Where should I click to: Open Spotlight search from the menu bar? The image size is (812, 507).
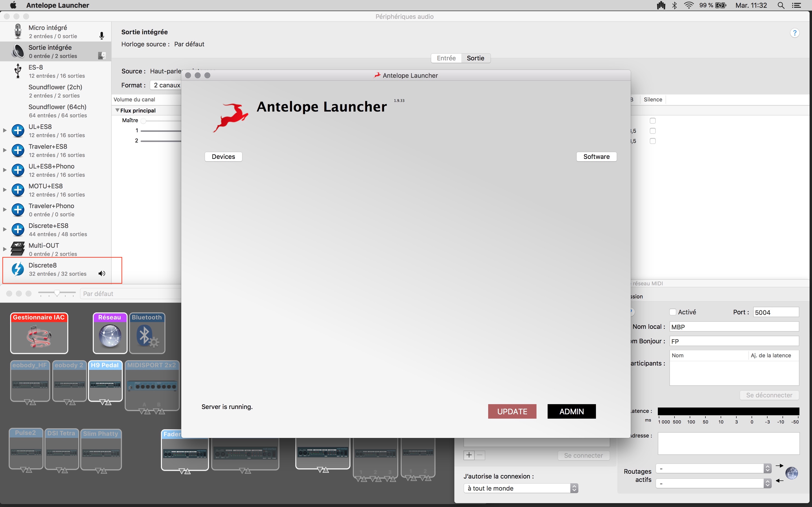[781, 5]
